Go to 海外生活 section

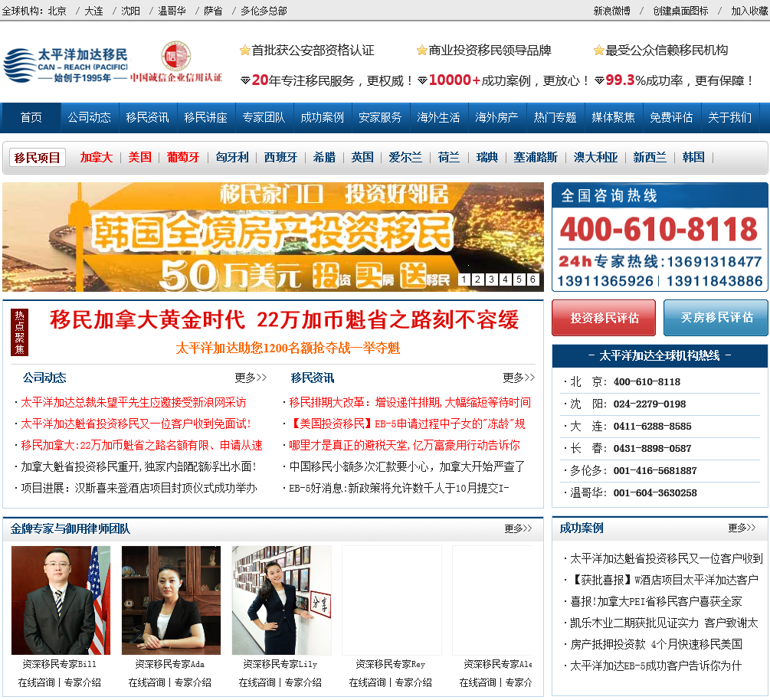coord(438,118)
